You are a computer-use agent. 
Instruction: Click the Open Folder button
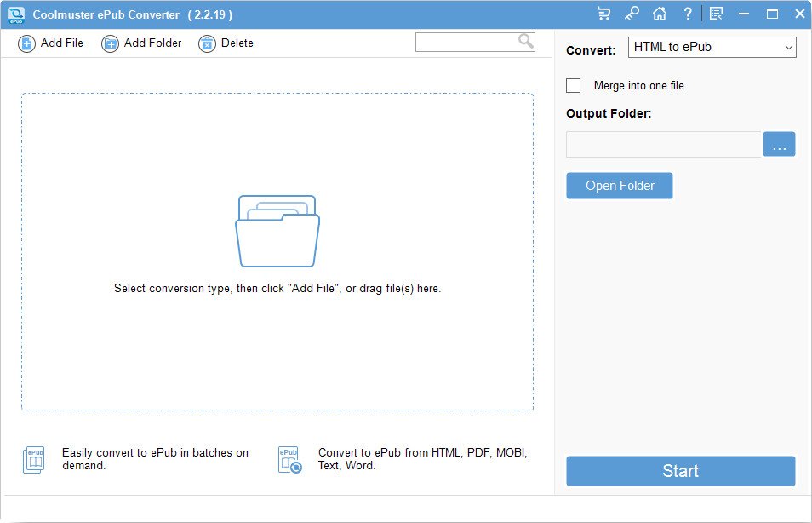620,186
